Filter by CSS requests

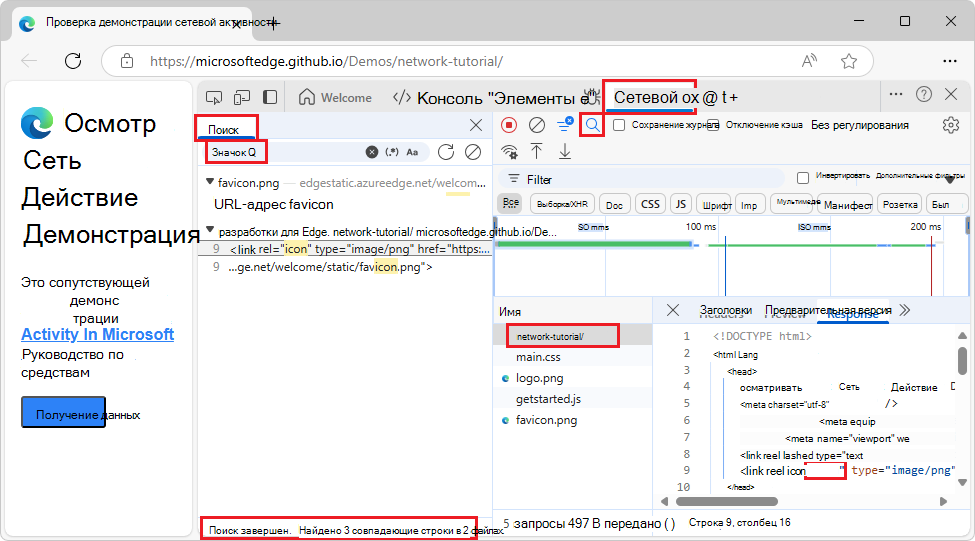point(650,204)
